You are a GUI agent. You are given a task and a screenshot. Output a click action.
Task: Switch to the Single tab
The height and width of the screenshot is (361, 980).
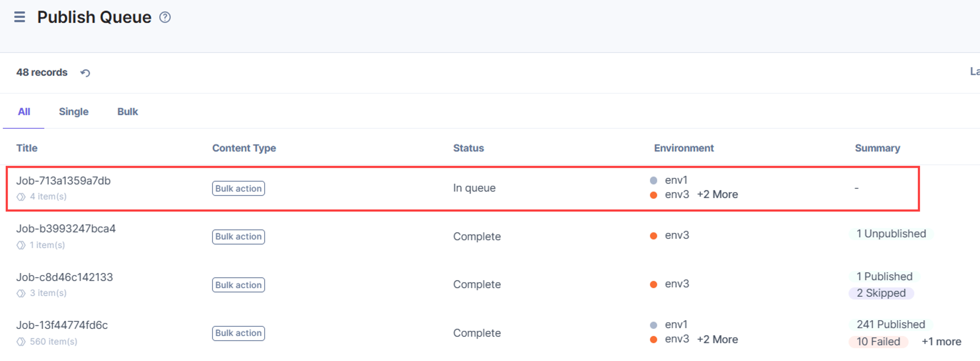[x=73, y=112]
